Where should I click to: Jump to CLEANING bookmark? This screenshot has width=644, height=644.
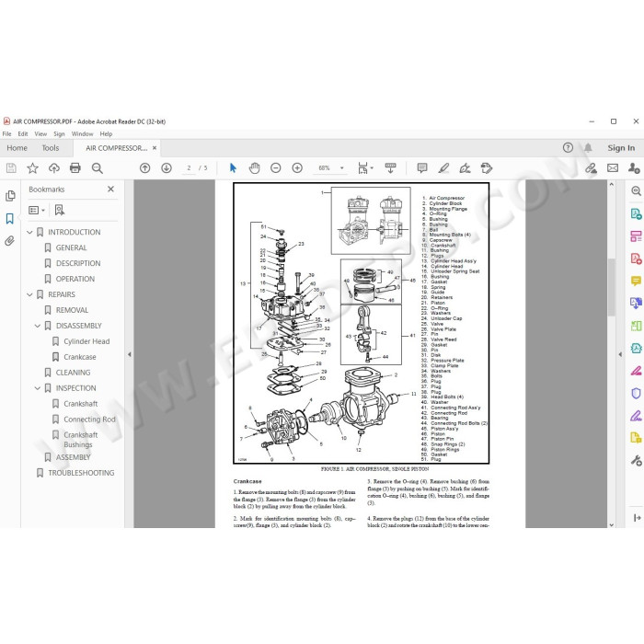pos(73,373)
